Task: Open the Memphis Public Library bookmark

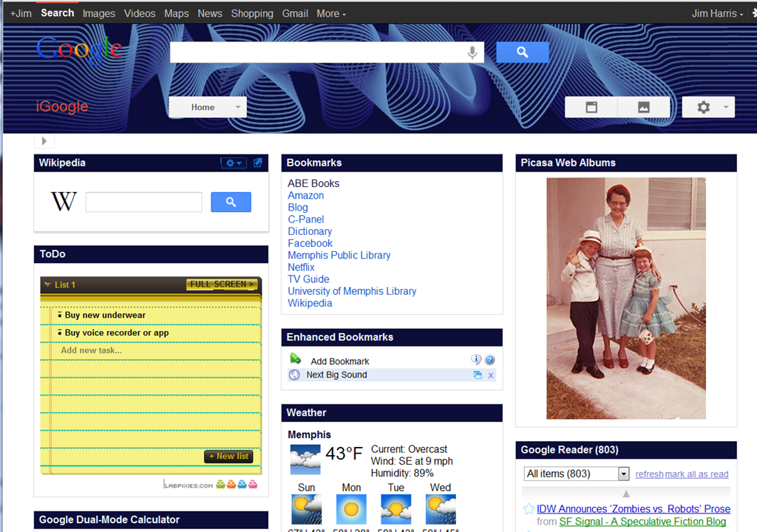Action: coord(339,255)
